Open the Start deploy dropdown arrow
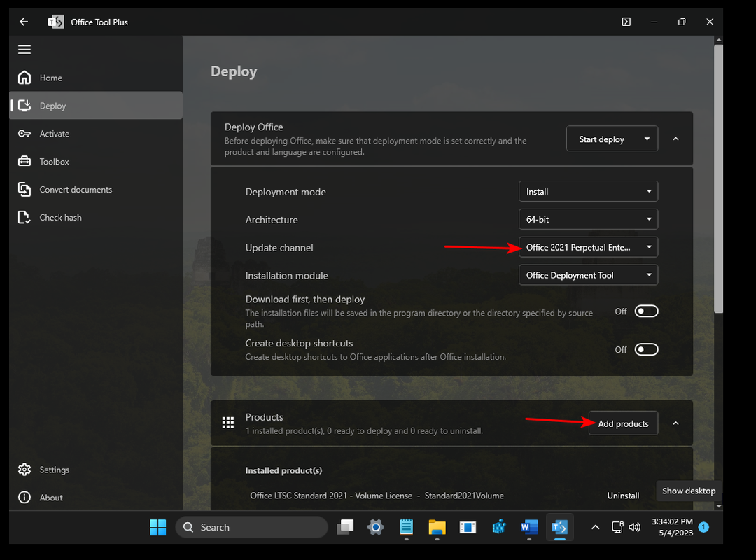 pos(647,139)
